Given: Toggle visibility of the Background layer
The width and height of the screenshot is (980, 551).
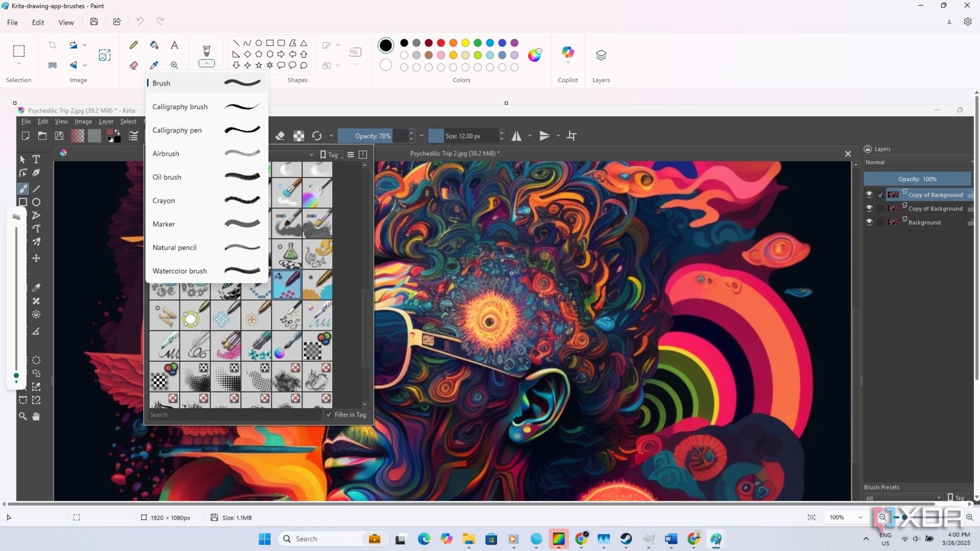Looking at the screenshot, I should coord(869,222).
